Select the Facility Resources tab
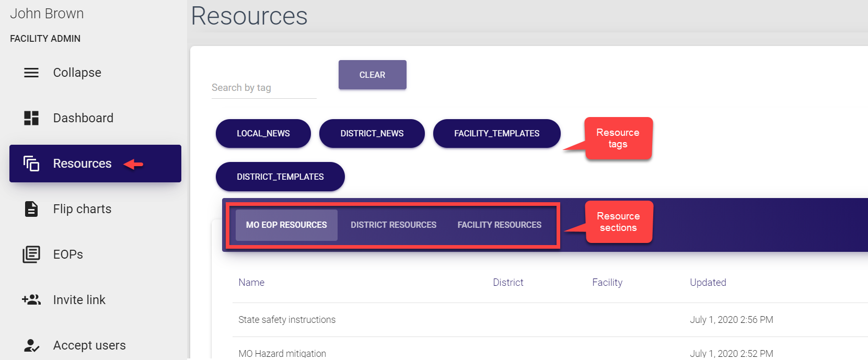Image resolution: width=868 pixels, height=360 pixels. tap(499, 225)
